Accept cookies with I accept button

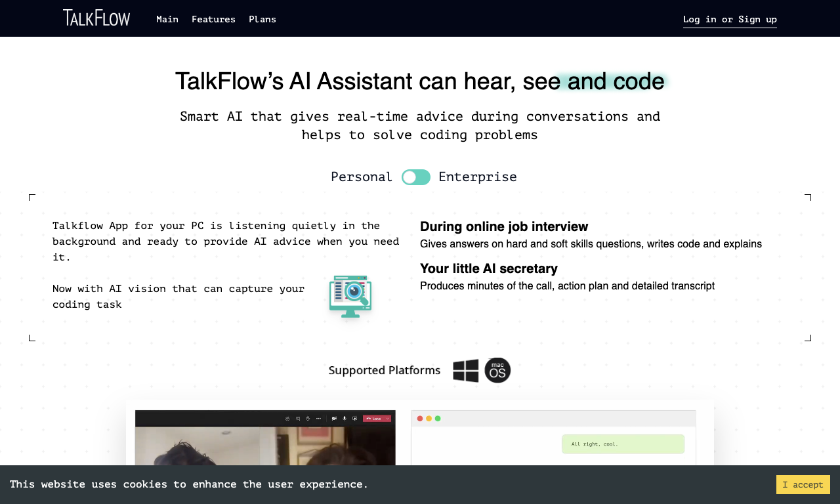[803, 484]
